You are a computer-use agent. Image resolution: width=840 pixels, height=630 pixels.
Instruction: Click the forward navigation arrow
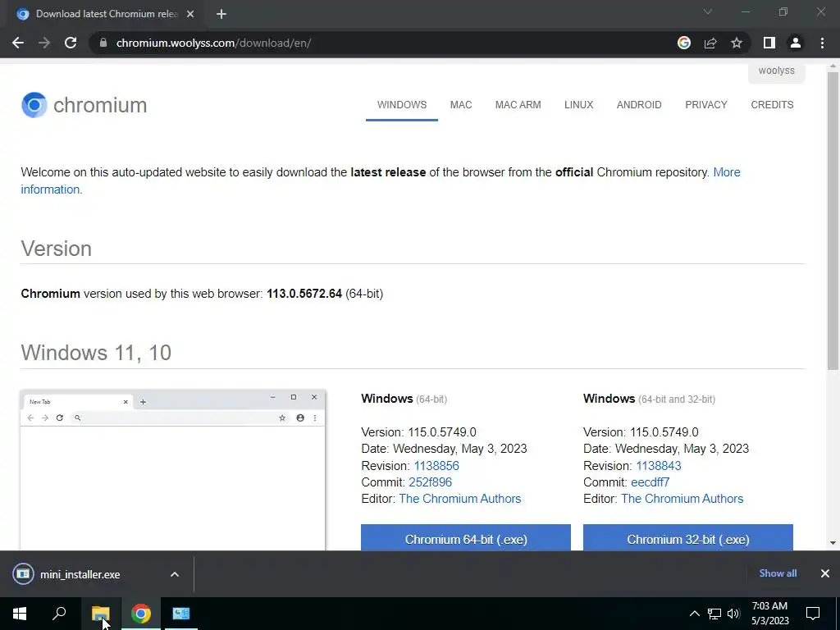click(44, 43)
